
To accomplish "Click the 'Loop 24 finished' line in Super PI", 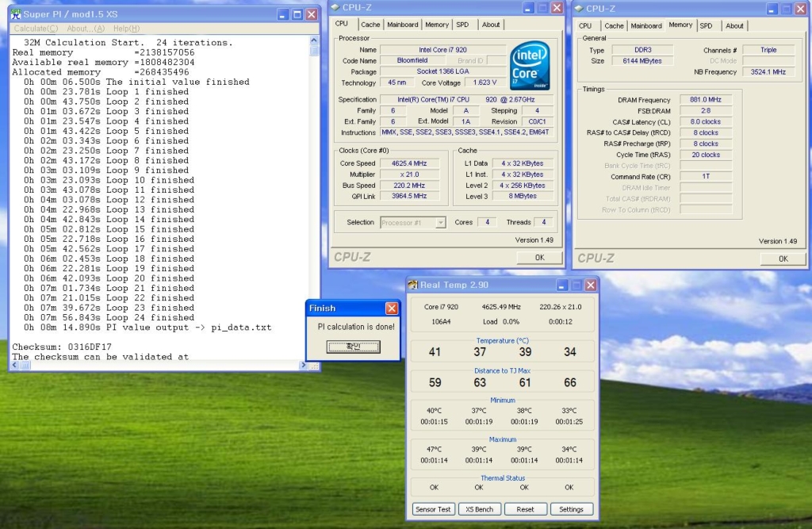I will pos(109,317).
